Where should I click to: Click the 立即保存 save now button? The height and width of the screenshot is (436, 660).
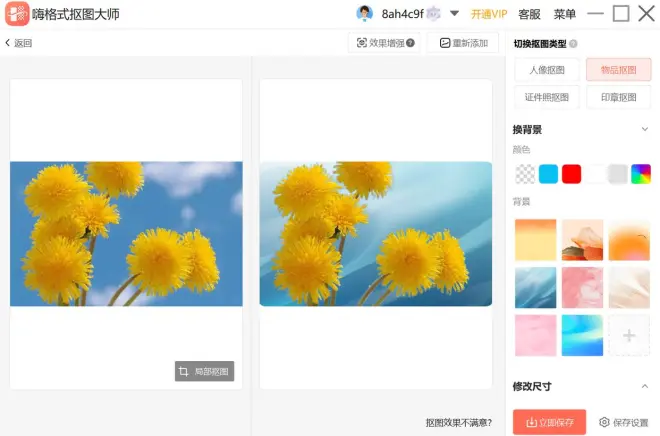[549, 422]
